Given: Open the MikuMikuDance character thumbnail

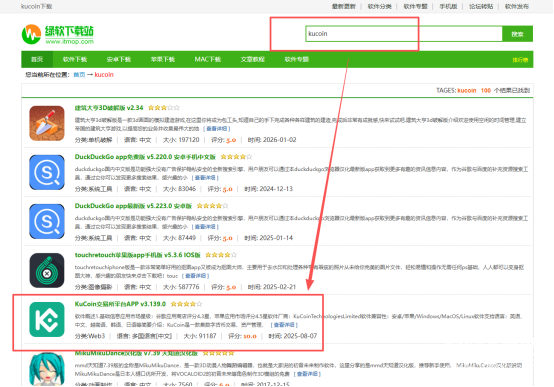Looking at the screenshot, I should click(47, 369).
